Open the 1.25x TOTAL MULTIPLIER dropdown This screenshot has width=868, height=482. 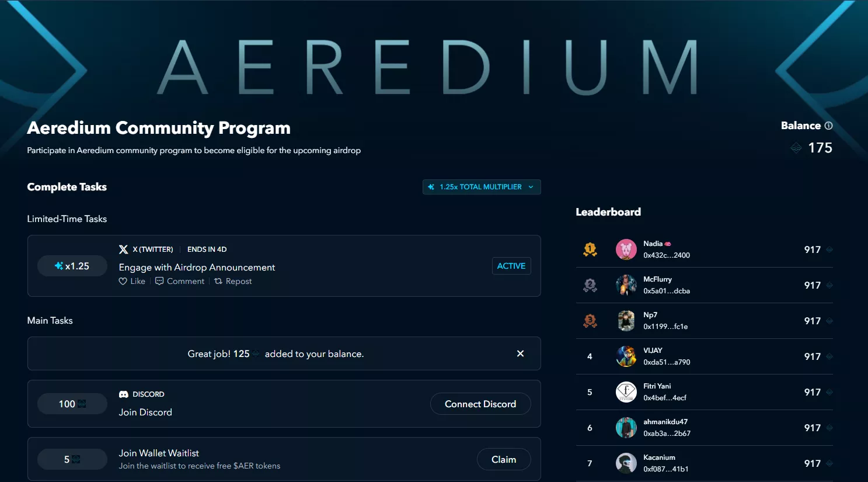coord(482,187)
